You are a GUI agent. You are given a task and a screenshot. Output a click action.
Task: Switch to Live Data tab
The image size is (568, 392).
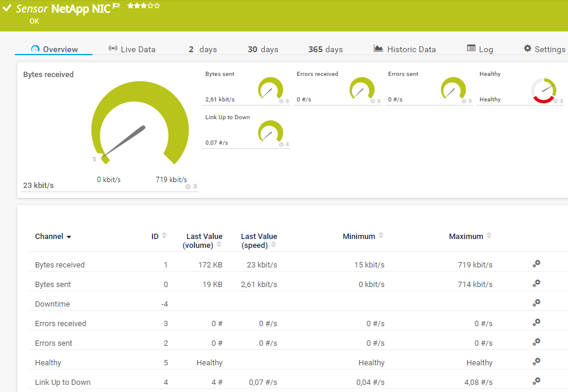tap(132, 49)
